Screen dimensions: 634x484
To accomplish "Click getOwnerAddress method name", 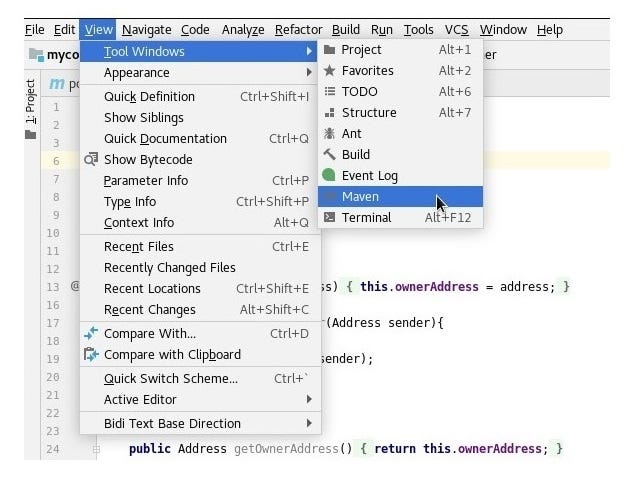I will tap(286, 449).
